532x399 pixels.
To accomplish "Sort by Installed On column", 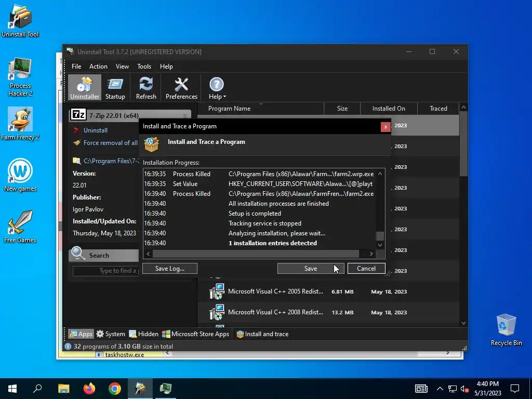I will click(389, 109).
